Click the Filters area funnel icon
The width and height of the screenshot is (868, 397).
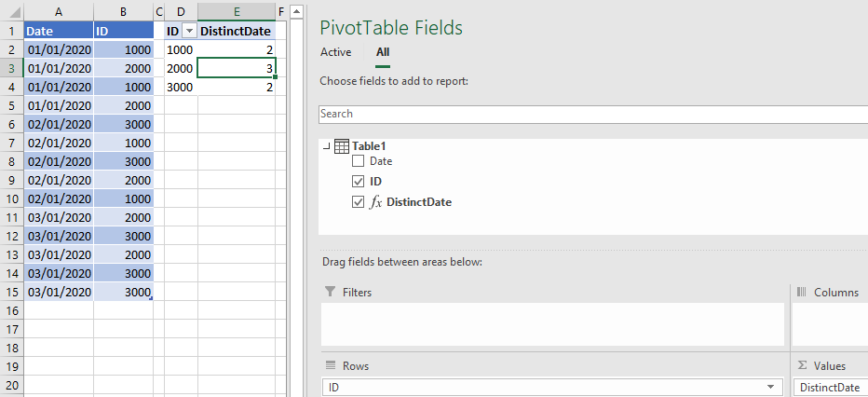[330, 292]
